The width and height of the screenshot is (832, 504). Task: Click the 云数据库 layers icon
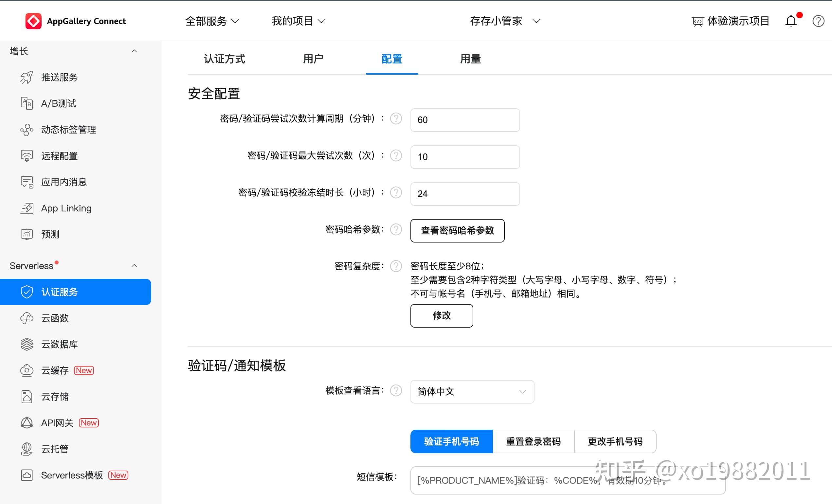pyautogui.click(x=27, y=344)
